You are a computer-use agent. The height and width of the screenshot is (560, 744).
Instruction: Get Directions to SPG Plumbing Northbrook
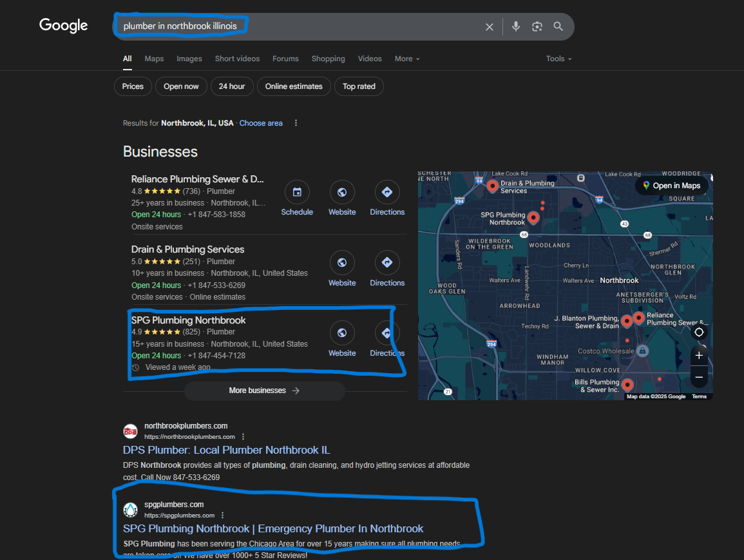(387, 333)
